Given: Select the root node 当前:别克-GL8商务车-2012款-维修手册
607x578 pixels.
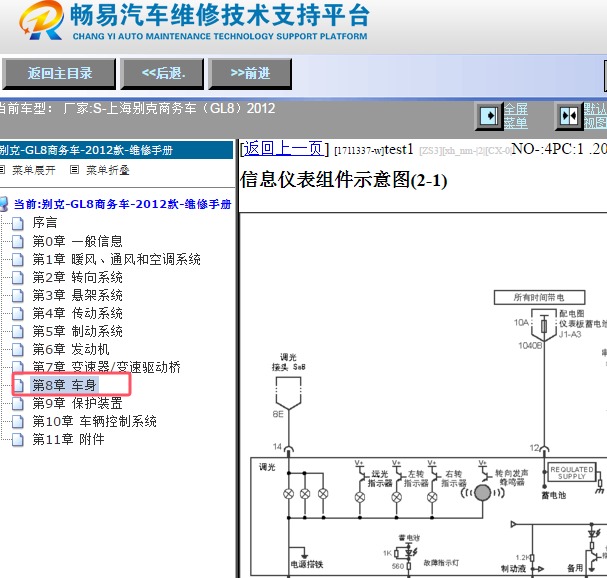Looking at the screenshot, I should click(x=122, y=204).
